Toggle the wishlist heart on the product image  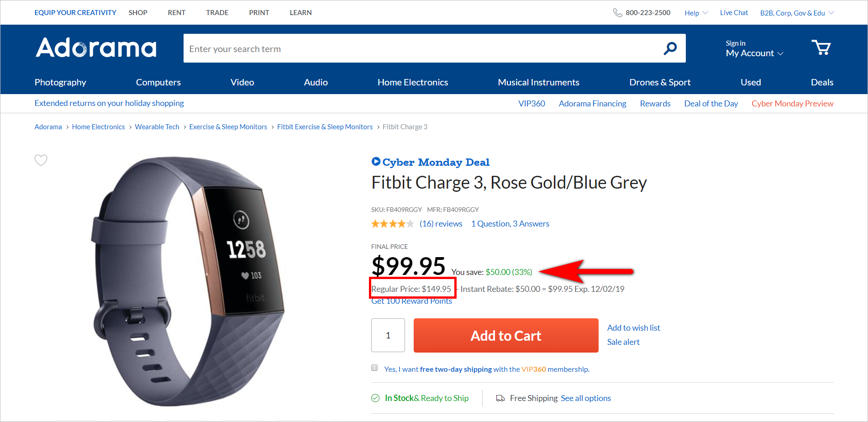(41, 160)
